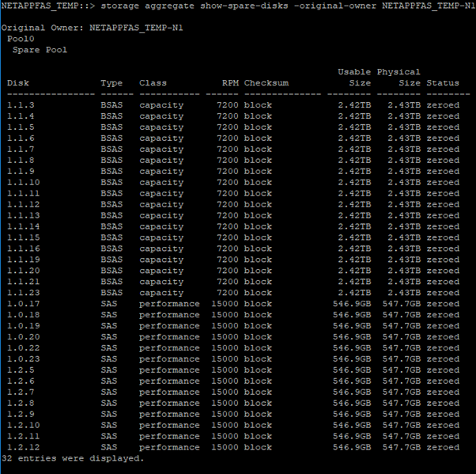Select disk name 1.0.20
The height and width of the screenshot is (474, 476).
tap(24, 337)
